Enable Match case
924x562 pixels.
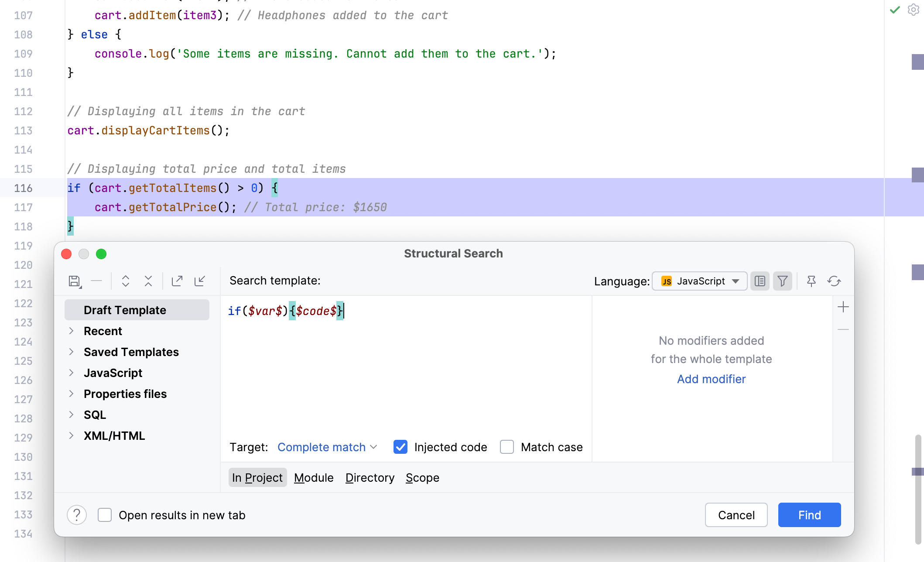pos(506,447)
